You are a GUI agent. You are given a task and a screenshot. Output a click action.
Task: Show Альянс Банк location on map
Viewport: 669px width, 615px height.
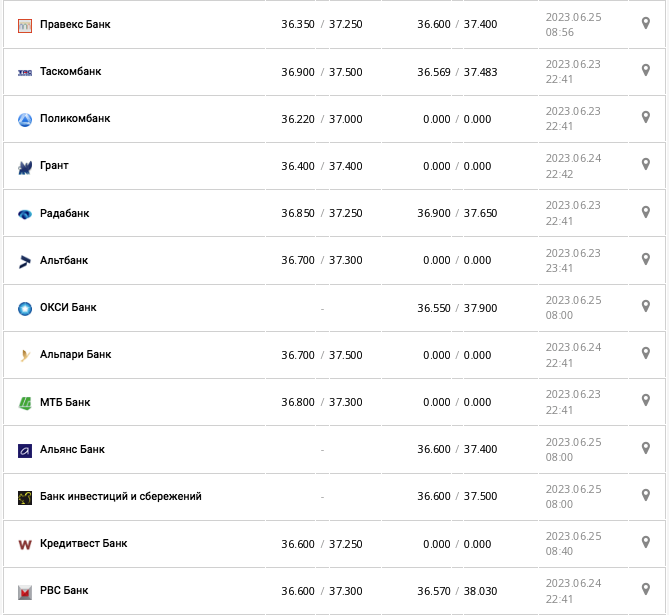tap(646, 448)
